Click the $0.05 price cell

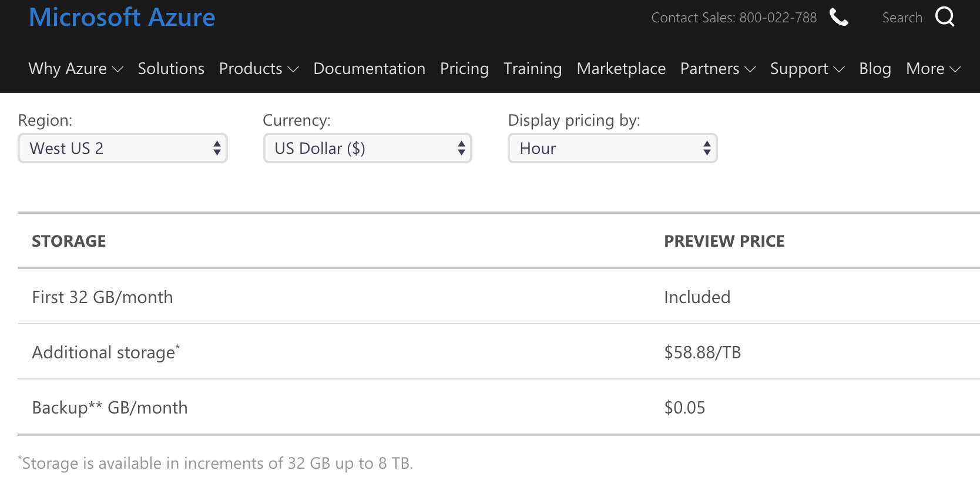pyautogui.click(x=684, y=407)
